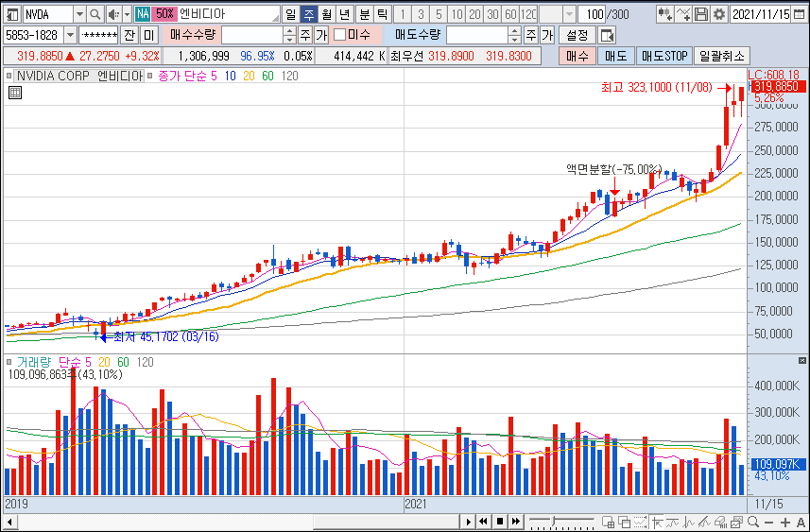This screenshot has height=532, width=810.
Task: Click the window-grid layout icon at bottom
Action: pyautogui.click(x=608, y=522)
